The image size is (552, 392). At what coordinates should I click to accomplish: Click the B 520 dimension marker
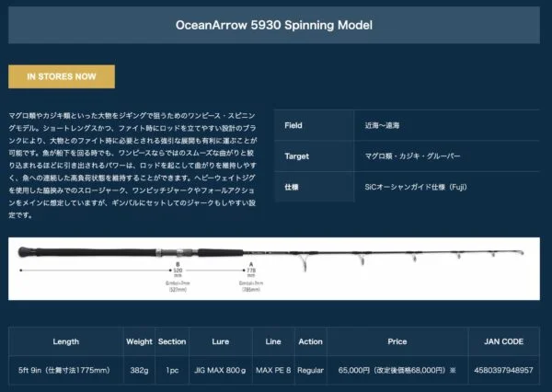178,271
